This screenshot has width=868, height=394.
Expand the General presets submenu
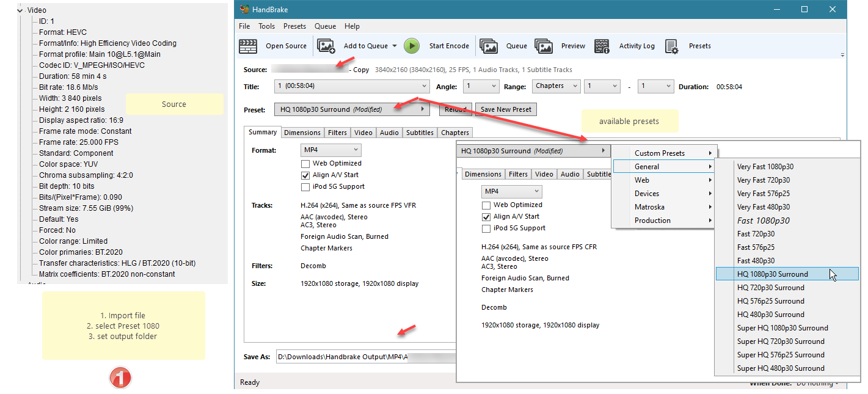(664, 167)
